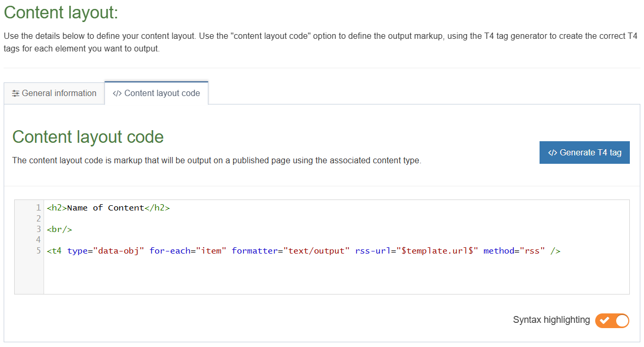Select the Content layout code tab

[156, 93]
